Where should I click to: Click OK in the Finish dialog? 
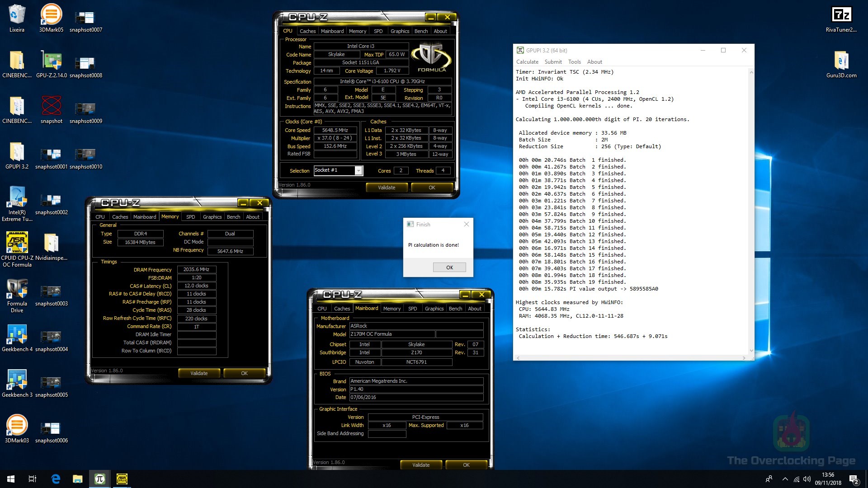point(449,267)
